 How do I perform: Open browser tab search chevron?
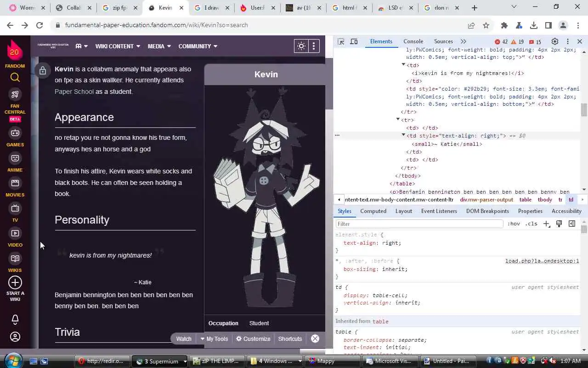tap(514, 7)
